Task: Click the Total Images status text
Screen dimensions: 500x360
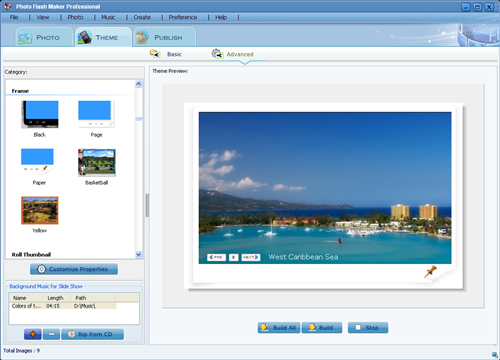Action: click(x=22, y=351)
